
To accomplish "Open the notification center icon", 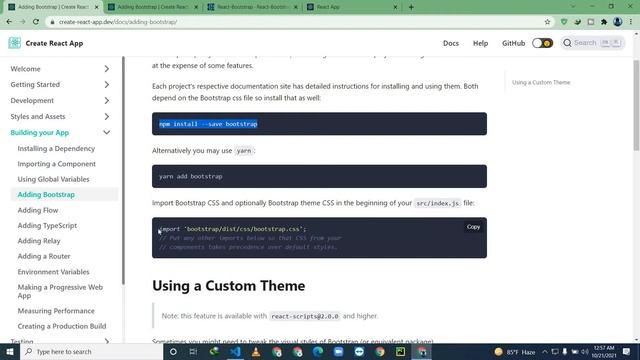I will coord(627,351).
